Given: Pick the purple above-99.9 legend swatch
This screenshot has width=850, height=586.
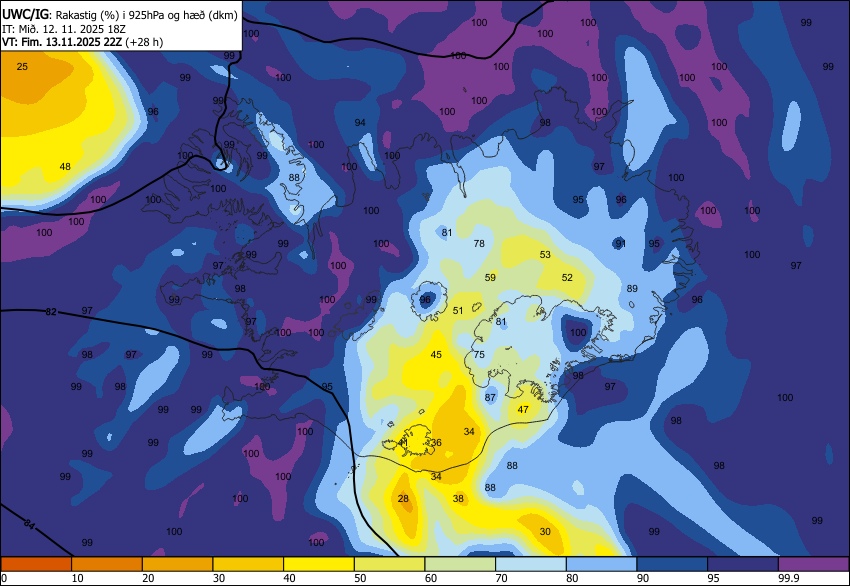Looking at the screenshot, I should 814,564.
